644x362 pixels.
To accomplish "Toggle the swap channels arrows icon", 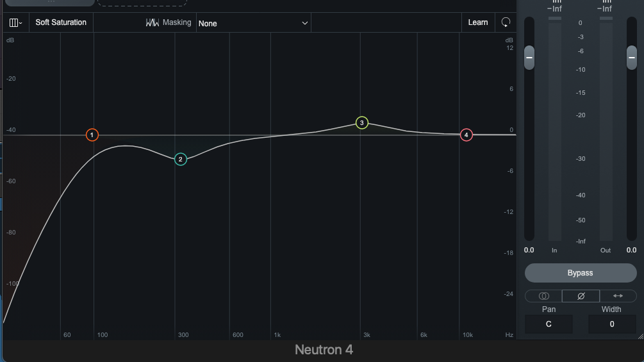I will point(618,296).
